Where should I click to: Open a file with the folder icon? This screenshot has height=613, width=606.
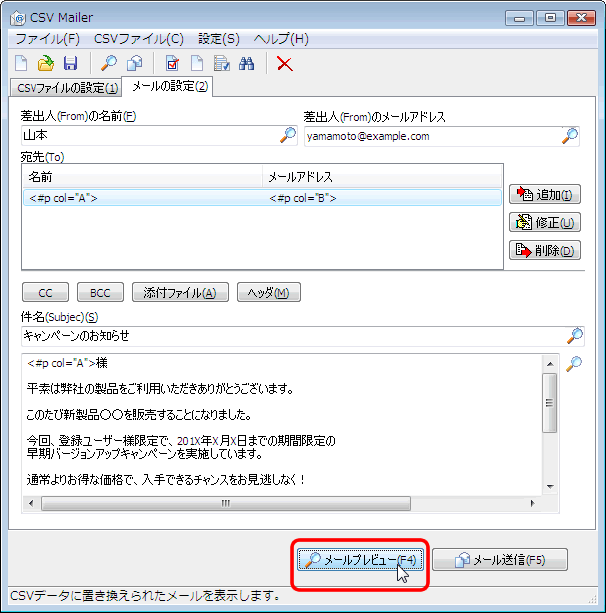click(45, 63)
